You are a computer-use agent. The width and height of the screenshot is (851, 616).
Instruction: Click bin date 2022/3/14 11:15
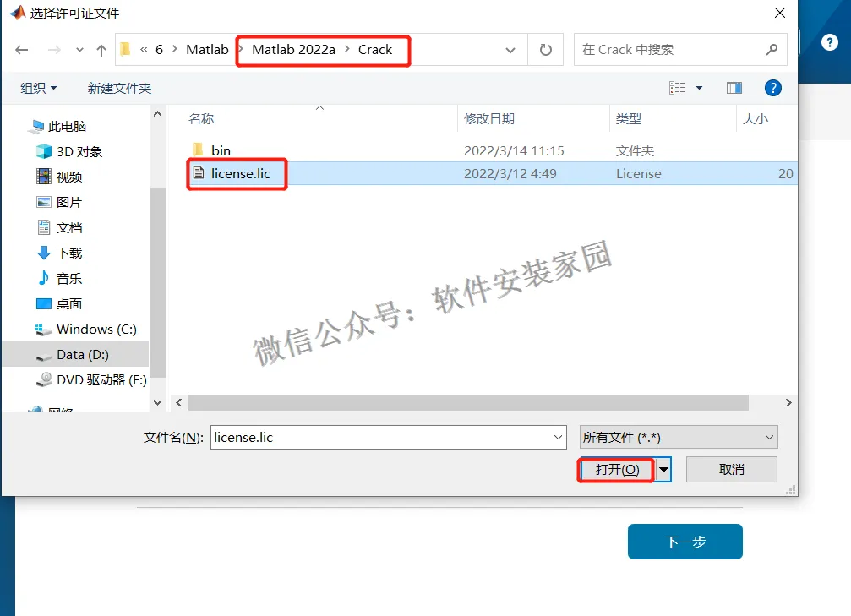[x=514, y=150]
